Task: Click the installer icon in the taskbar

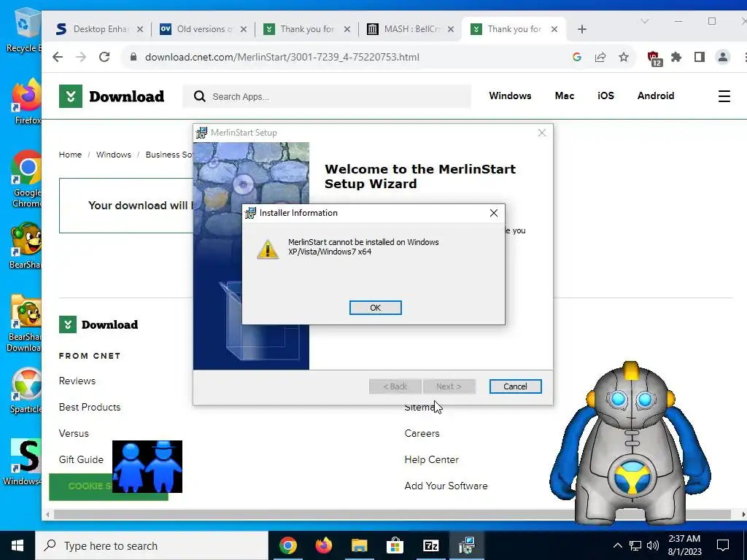Action: point(466,545)
